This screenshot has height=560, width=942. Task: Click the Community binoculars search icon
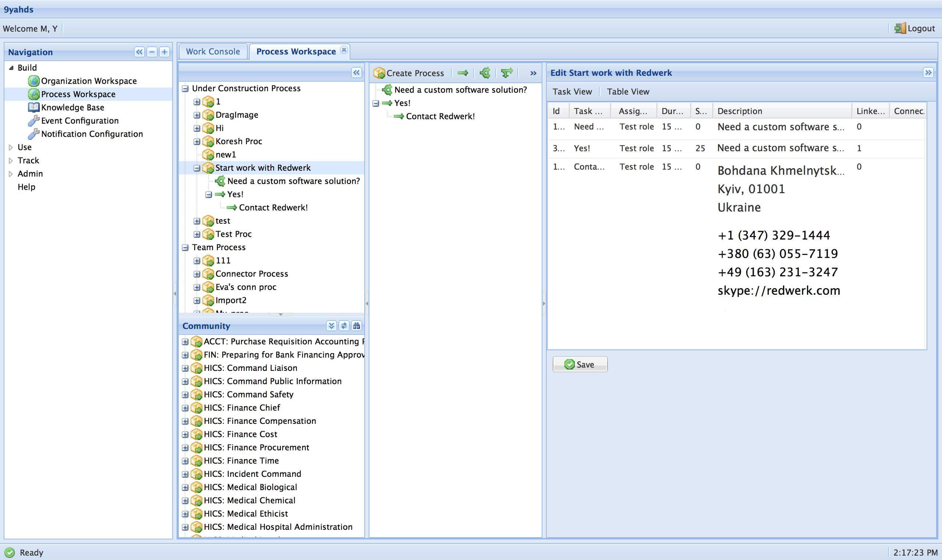pos(356,326)
